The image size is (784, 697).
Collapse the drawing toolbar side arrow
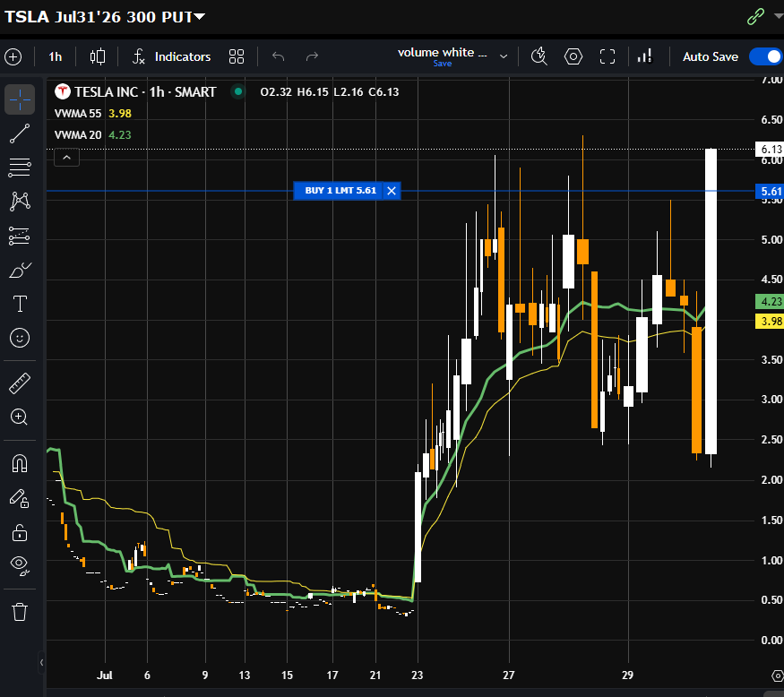(x=41, y=662)
